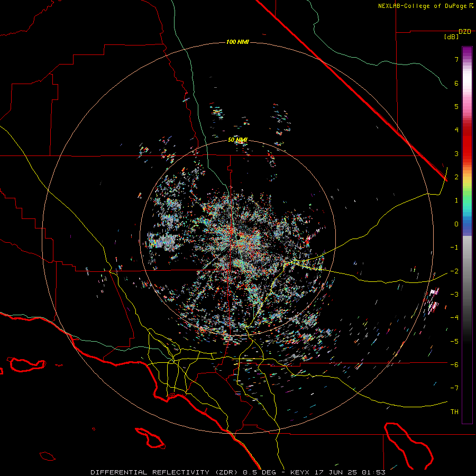
Task: Click the 7 tick label on color scale
Action: [456, 59]
